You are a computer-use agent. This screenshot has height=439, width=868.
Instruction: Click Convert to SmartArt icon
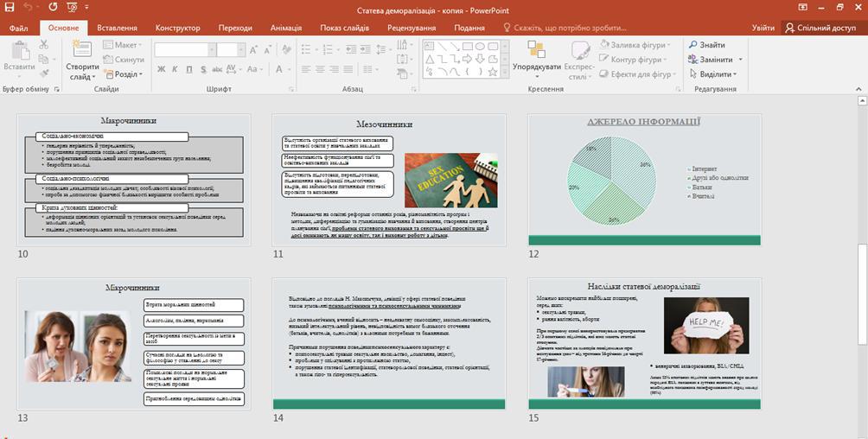(x=404, y=73)
